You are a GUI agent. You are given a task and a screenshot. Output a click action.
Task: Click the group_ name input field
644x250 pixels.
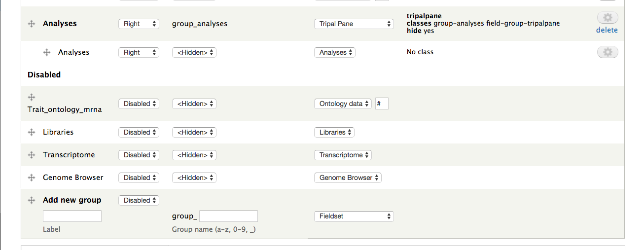(x=228, y=216)
